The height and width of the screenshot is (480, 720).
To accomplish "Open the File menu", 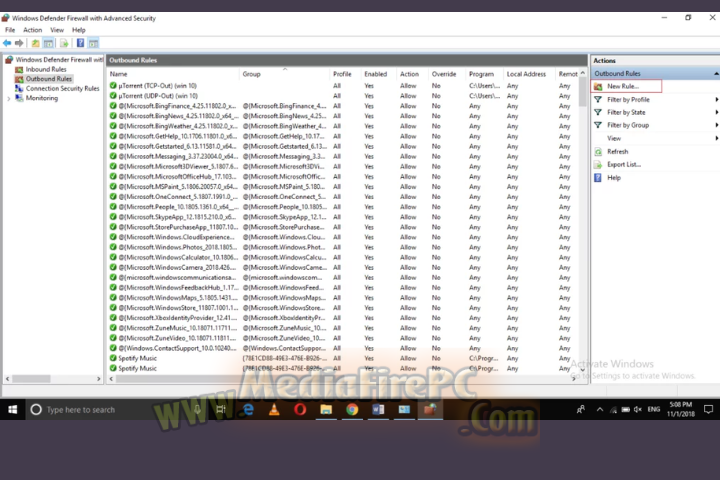I will pyautogui.click(x=10, y=30).
